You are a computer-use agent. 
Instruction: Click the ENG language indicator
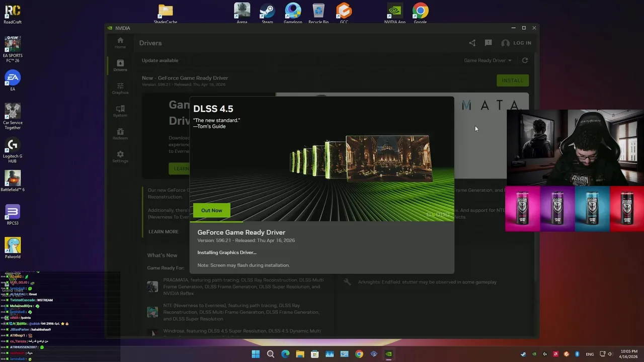(590, 354)
